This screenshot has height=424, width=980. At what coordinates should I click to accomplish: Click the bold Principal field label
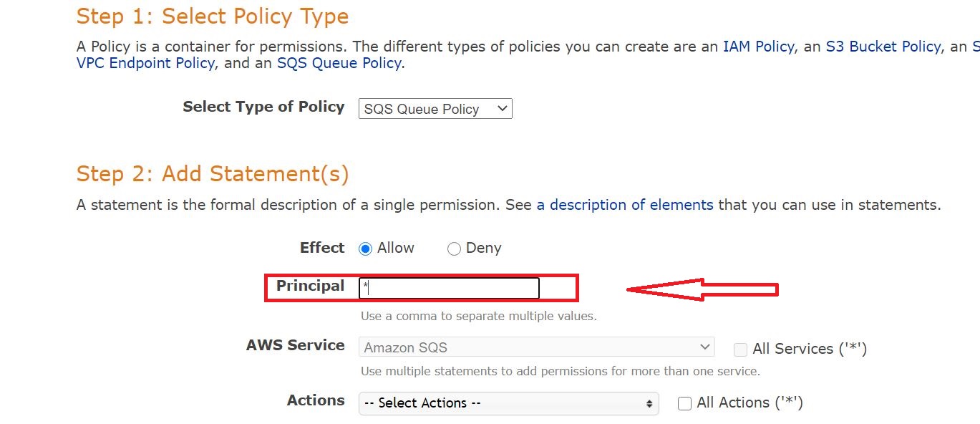[311, 286]
